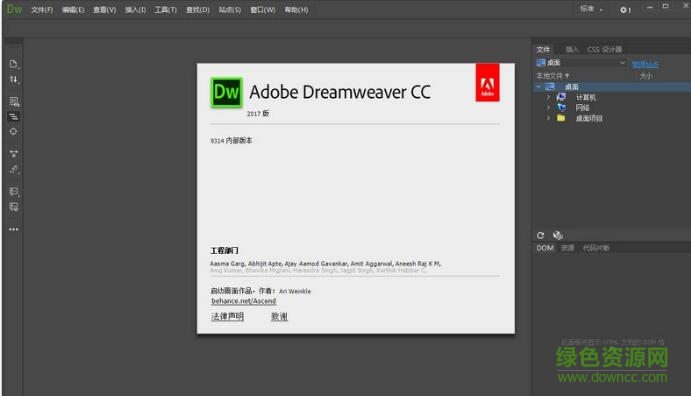Select the 桌面项目 row in file tree

point(612,118)
